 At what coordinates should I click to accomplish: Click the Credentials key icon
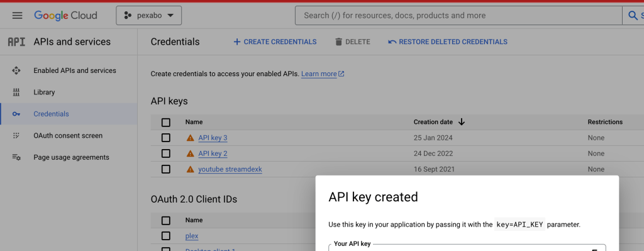[x=16, y=114]
